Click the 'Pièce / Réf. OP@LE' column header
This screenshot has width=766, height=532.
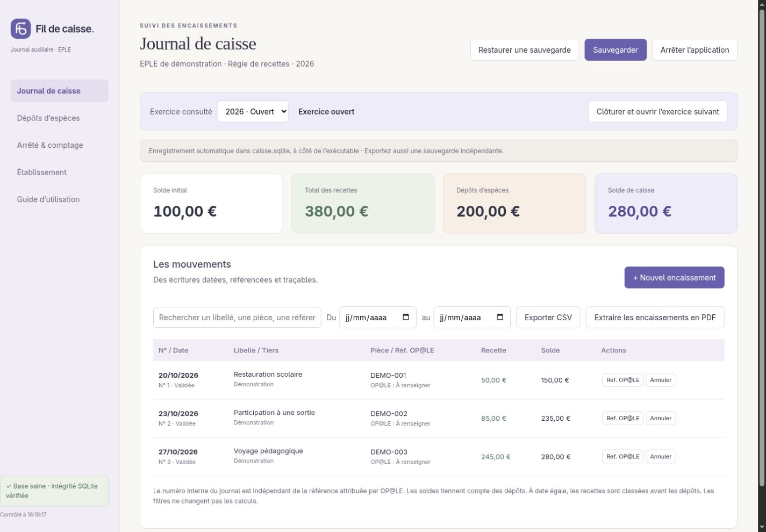tap(402, 350)
